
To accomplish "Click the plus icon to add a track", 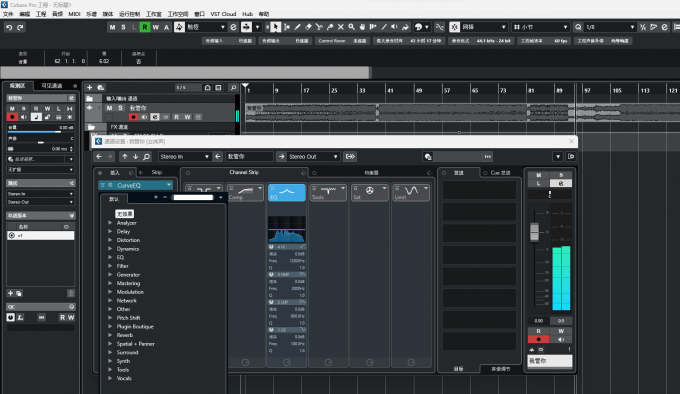I will [x=89, y=88].
